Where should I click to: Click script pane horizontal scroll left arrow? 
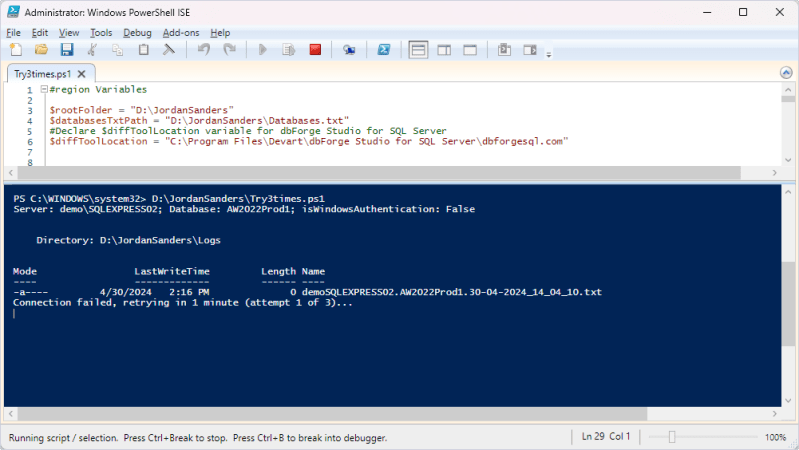pyautogui.click(x=11, y=173)
